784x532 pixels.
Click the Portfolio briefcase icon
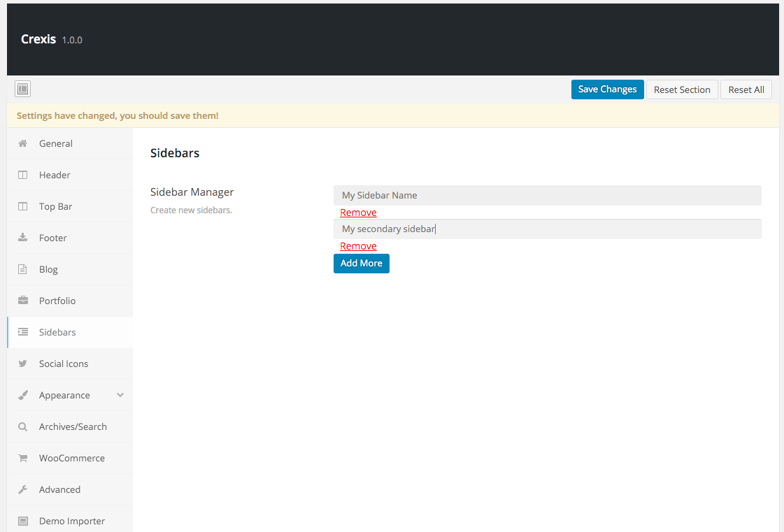[23, 301]
